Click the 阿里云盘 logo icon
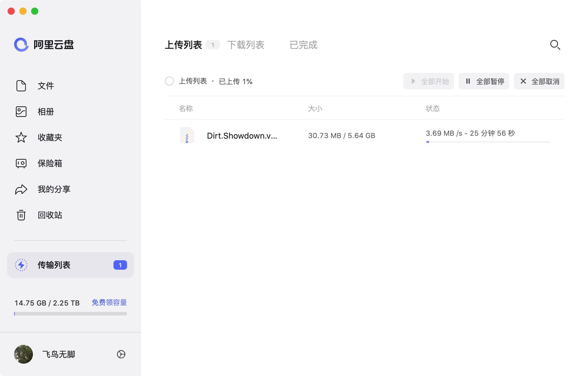This screenshot has width=588, height=376. click(21, 45)
